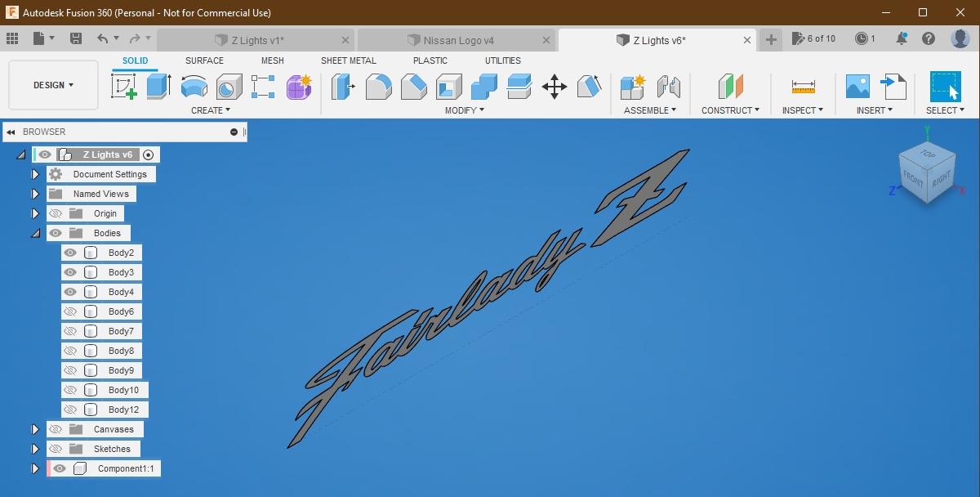Activate the window Select tool

click(x=946, y=86)
